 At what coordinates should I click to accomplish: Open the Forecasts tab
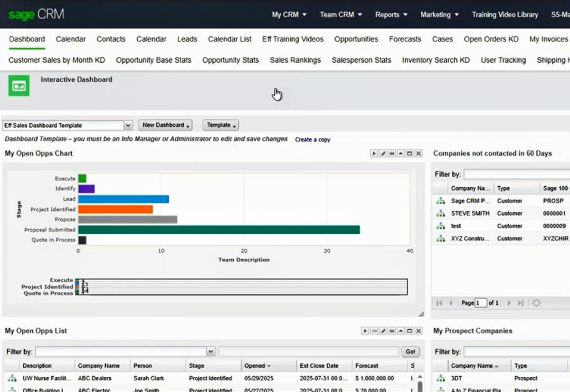pos(405,39)
